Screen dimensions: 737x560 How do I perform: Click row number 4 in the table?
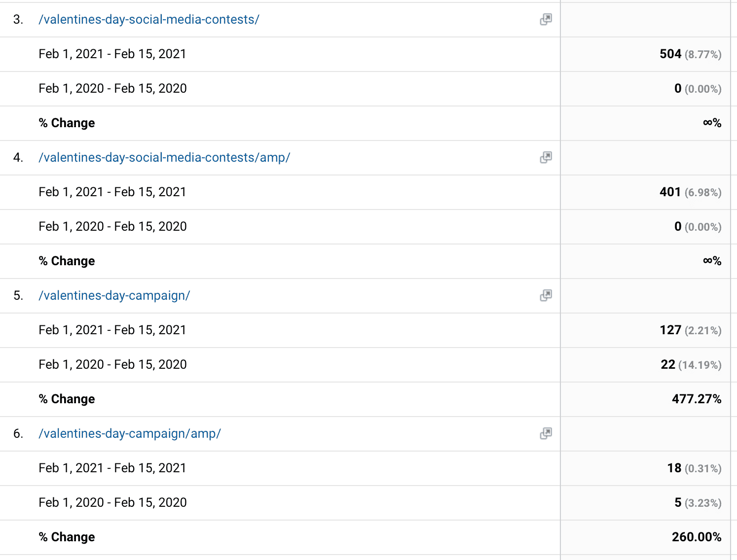(x=18, y=158)
